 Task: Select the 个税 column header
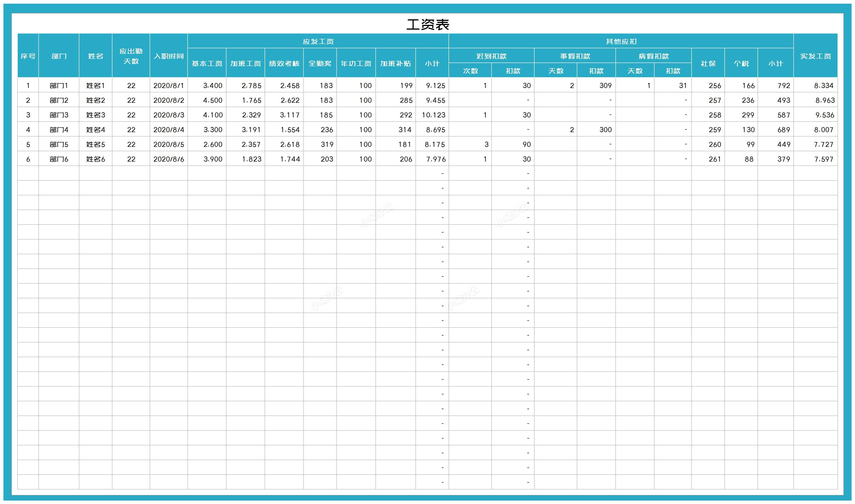click(741, 63)
